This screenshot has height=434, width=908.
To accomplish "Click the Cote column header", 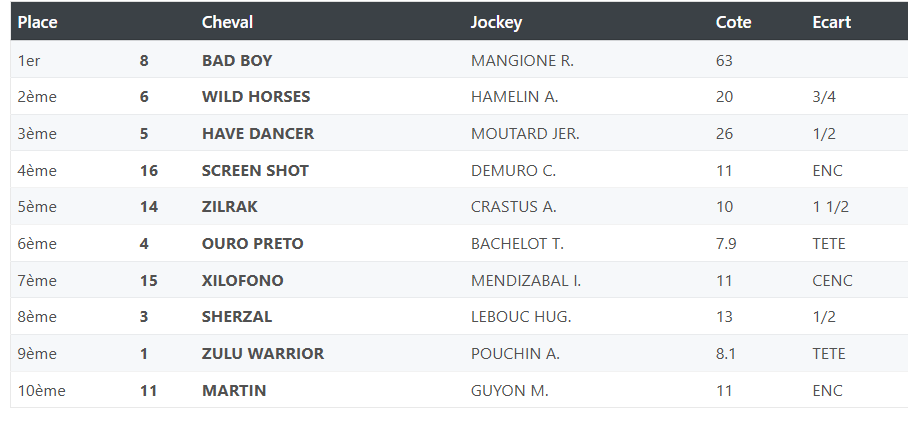I will tap(733, 23).
